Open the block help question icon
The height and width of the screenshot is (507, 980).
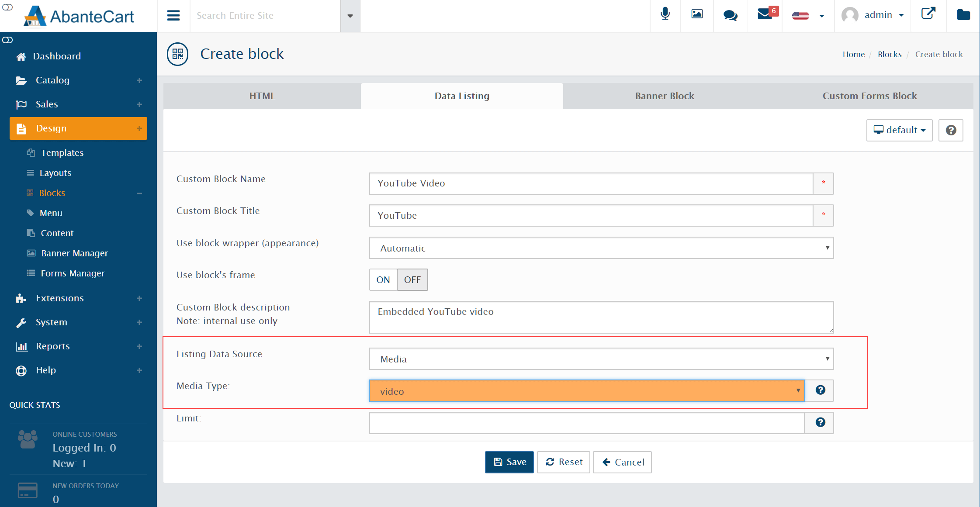point(951,130)
